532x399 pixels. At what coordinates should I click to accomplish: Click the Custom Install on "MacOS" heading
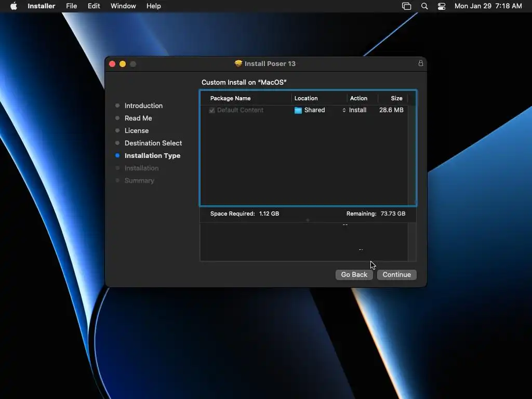point(244,83)
